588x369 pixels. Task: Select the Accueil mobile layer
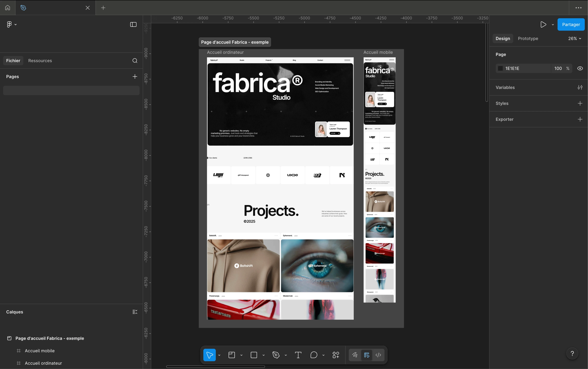click(40, 351)
